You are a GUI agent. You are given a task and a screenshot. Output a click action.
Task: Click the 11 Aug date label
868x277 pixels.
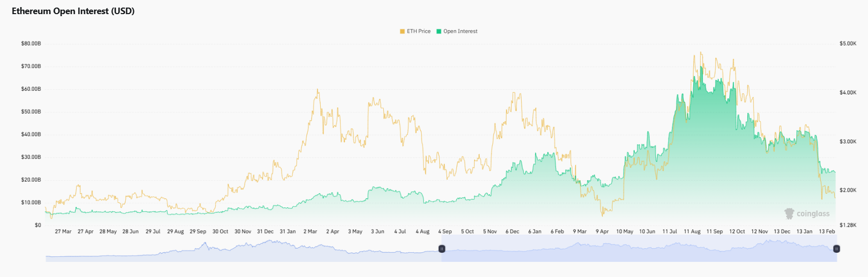pyautogui.click(x=692, y=232)
